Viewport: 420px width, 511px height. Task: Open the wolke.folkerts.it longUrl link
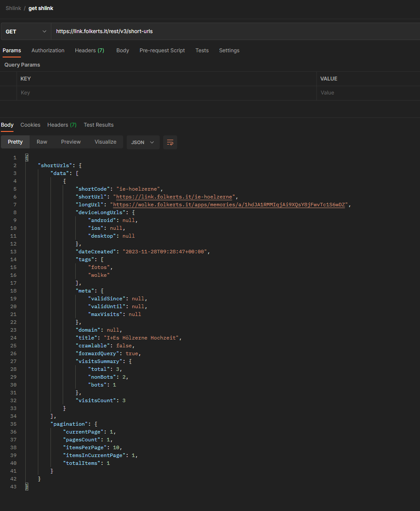pos(229,205)
